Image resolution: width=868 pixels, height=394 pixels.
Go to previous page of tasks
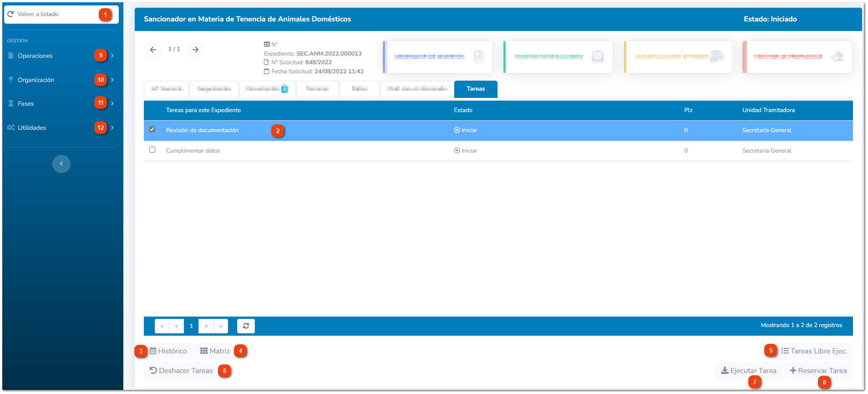click(x=177, y=326)
